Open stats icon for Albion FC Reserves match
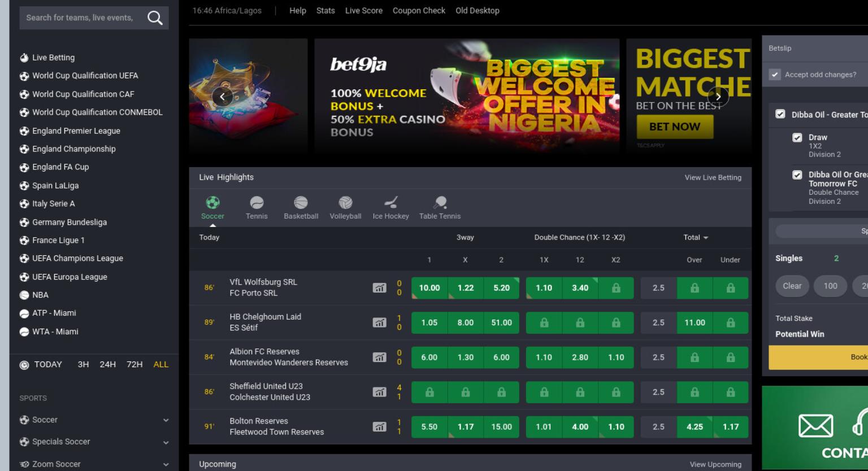Screen dimensions: 868x471 click(x=379, y=357)
